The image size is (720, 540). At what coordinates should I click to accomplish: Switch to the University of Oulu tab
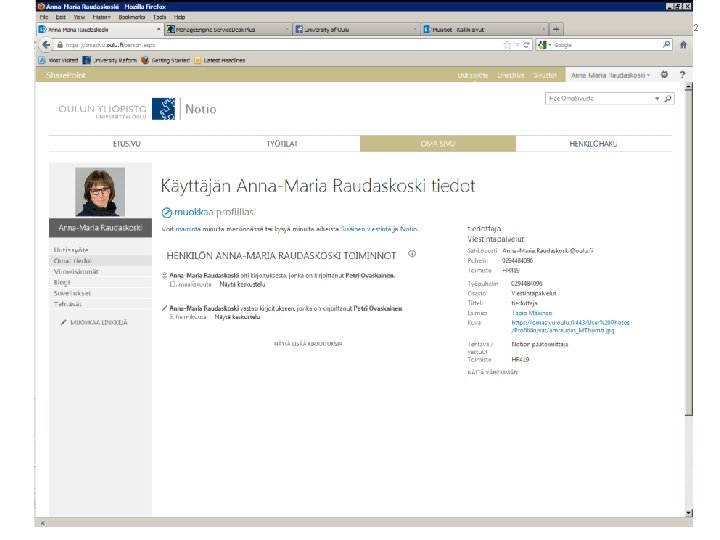point(356,29)
